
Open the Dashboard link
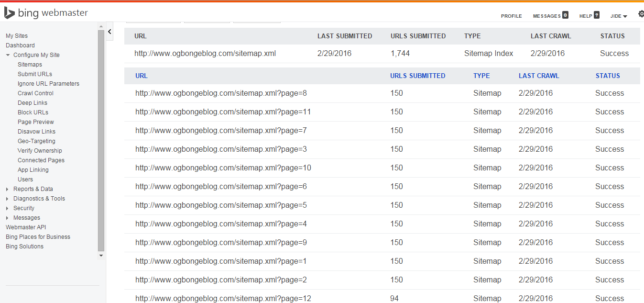(20, 45)
